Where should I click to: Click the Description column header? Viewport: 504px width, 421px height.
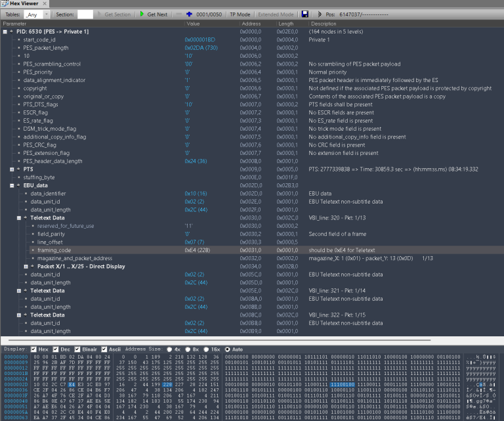click(324, 24)
